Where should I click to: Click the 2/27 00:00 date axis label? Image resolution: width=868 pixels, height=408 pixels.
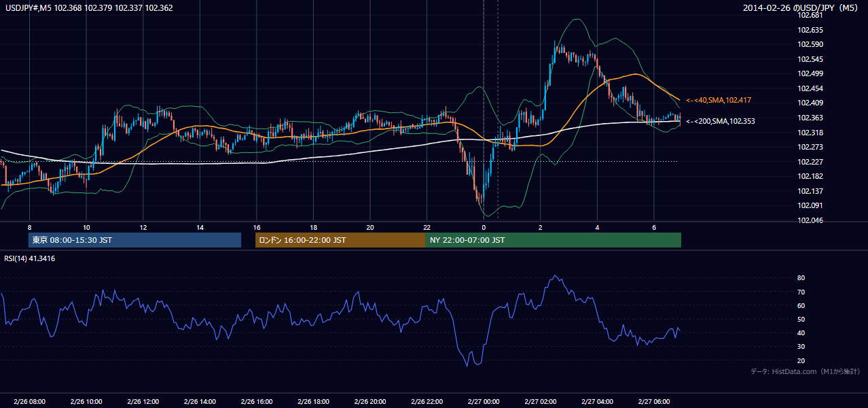pos(484,402)
